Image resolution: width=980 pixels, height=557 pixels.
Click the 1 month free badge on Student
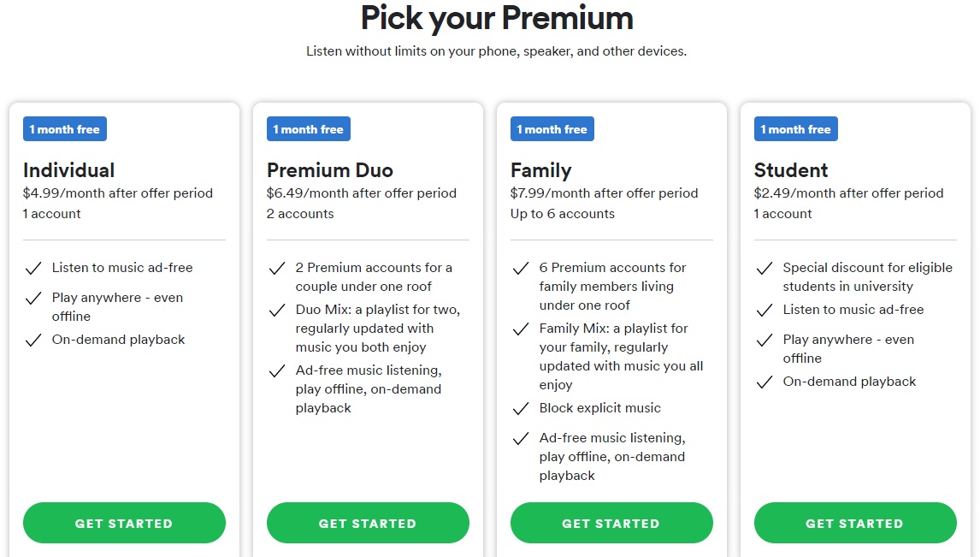click(x=796, y=129)
